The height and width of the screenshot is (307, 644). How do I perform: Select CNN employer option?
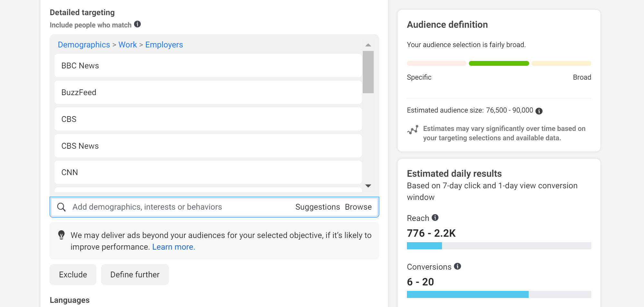coord(208,172)
